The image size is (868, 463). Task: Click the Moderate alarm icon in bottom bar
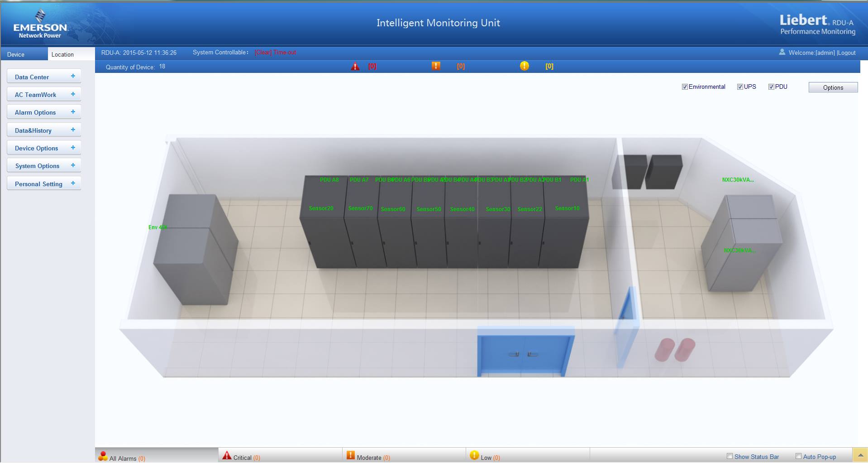point(351,455)
